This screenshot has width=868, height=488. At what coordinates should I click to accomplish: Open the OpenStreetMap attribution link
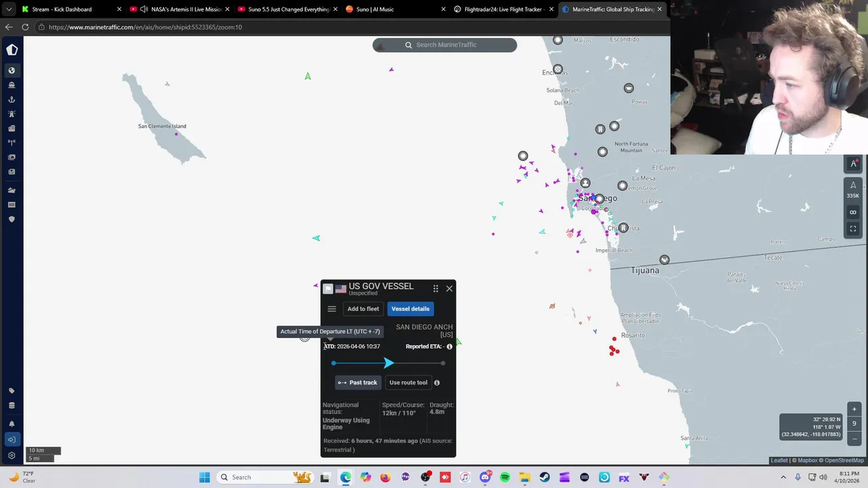(844, 460)
